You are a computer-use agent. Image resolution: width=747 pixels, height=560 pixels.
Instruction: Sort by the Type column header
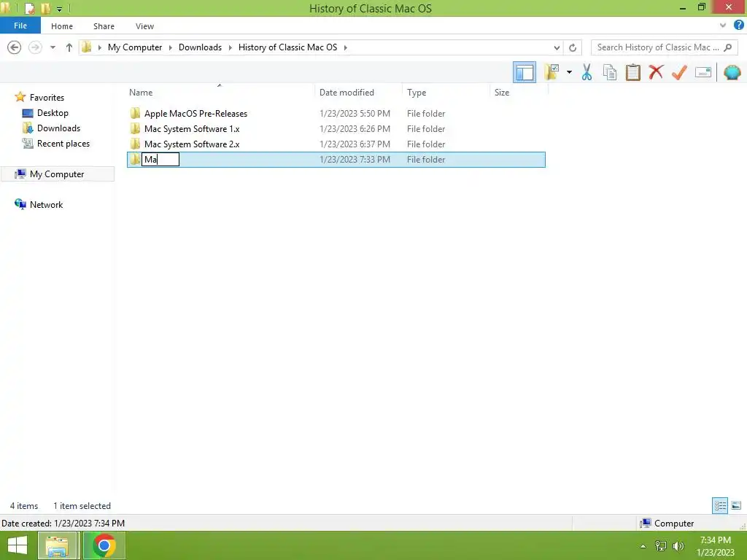coord(417,93)
